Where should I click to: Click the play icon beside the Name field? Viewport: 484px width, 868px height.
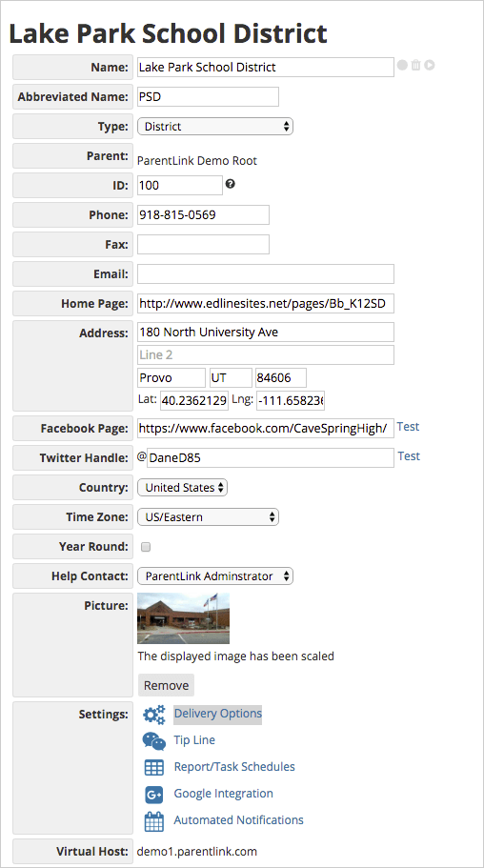429,66
